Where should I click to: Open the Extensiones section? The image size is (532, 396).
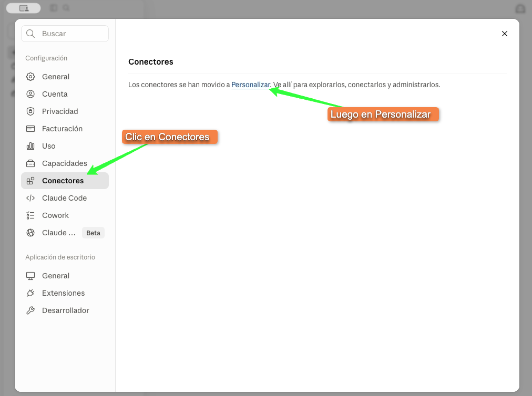coord(65,293)
